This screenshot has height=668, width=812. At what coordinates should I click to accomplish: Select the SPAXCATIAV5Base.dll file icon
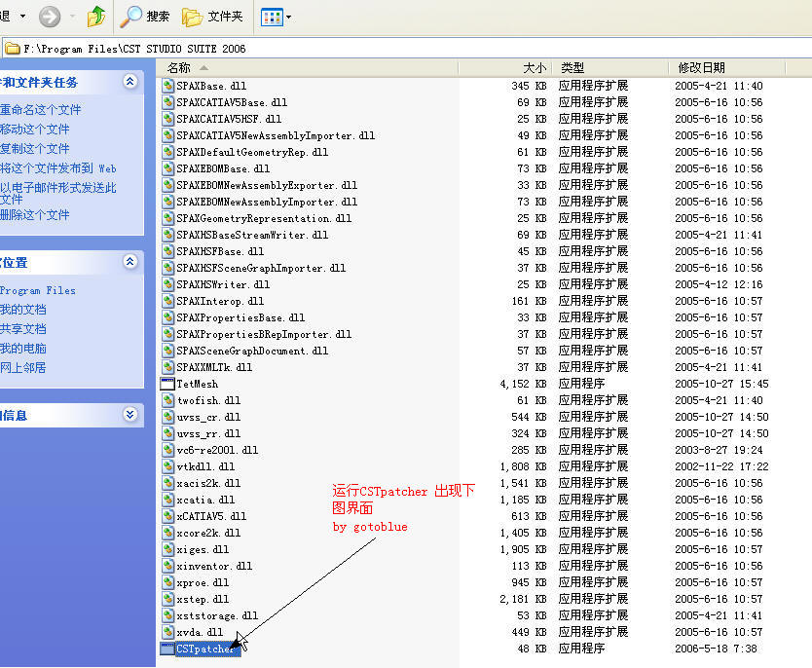167,102
